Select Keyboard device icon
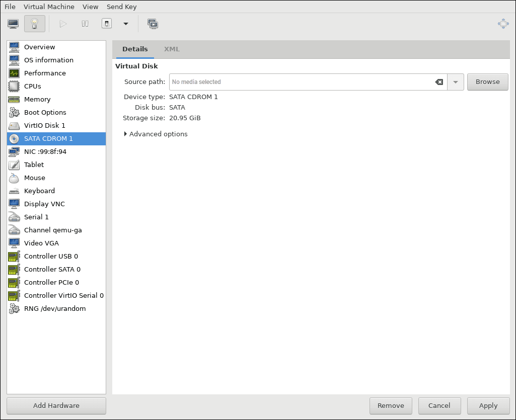This screenshot has width=516, height=420. tap(14, 191)
